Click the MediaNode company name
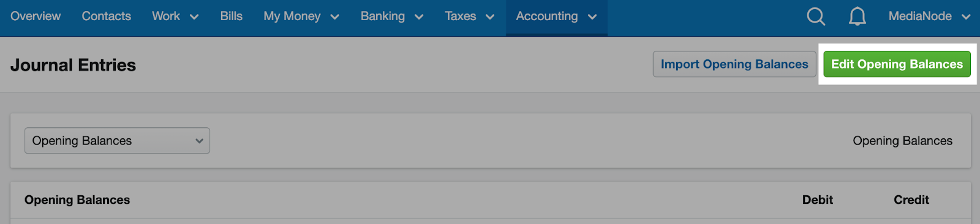The width and height of the screenshot is (980, 224). tap(920, 17)
